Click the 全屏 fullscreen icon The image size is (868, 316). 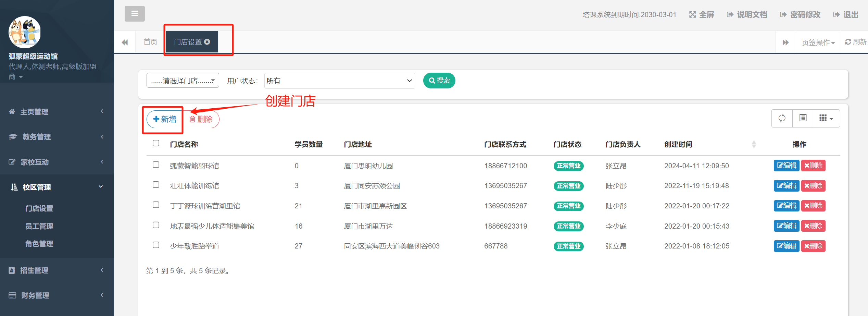(x=692, y=14)
